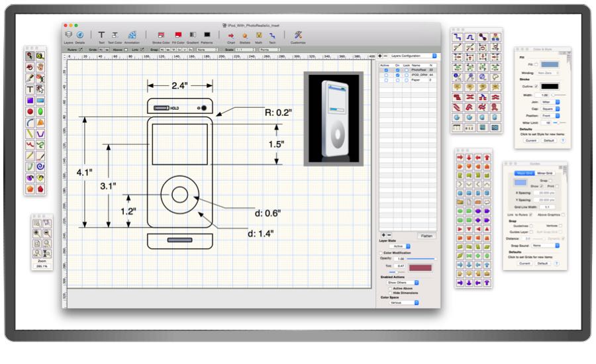Select the Text toolbar icon
Image resolution: width=596 pixels, height=364 pixels.
point(101,34)
